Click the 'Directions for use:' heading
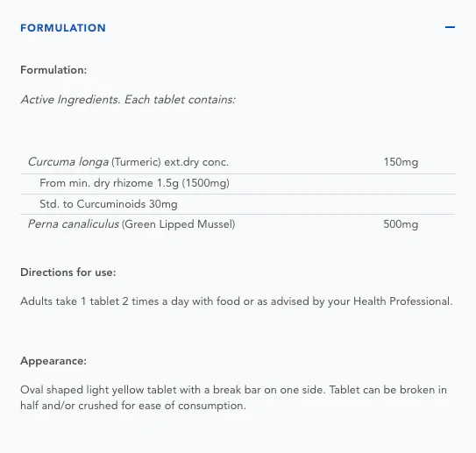The image size is (476, 453). [x=68, y=273]
